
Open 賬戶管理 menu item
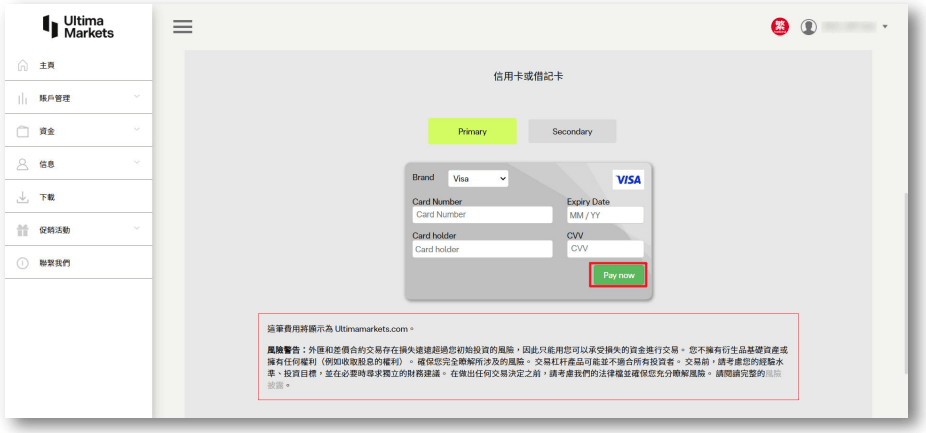click(x=79, y=98)
